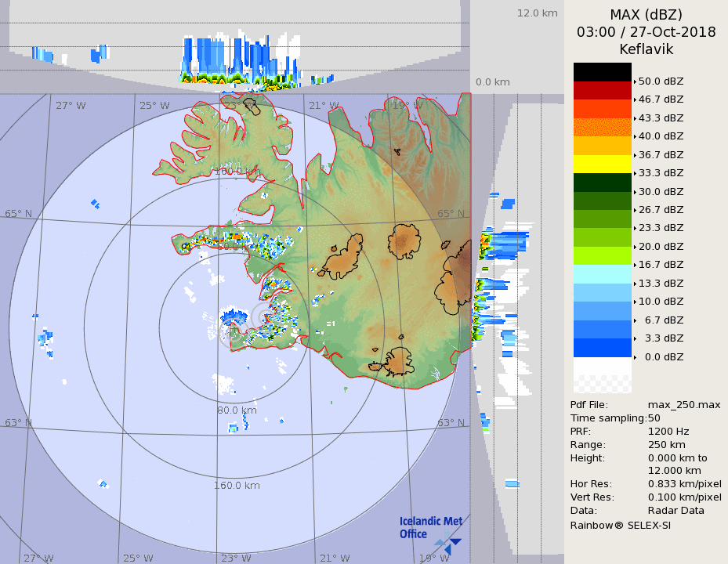The width and height of the screenshot is (728, 564).
Task: Choose the red 46.7 dBZ legend color
Action: pos(602,90)
